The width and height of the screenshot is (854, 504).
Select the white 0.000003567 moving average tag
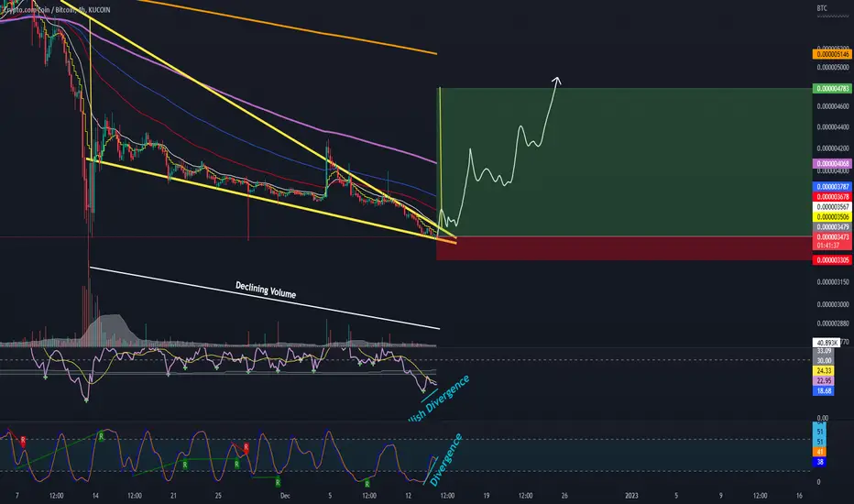click(832, 207)
